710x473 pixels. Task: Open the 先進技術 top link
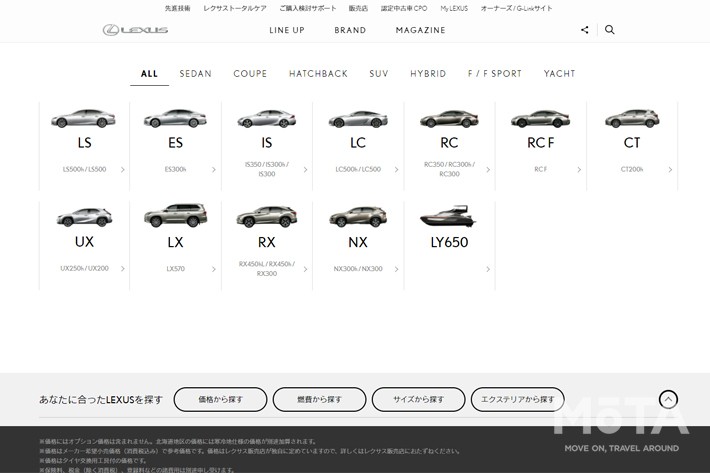pos(178,8)
